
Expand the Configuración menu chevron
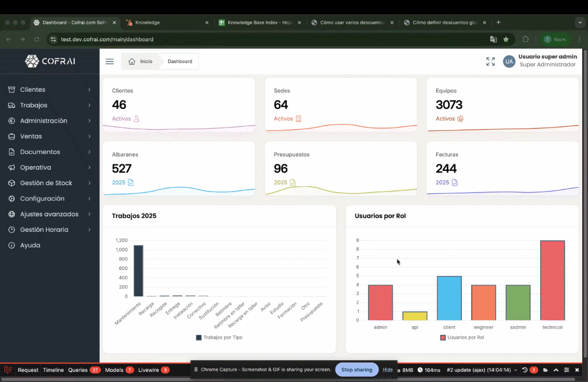click(90, 198)
